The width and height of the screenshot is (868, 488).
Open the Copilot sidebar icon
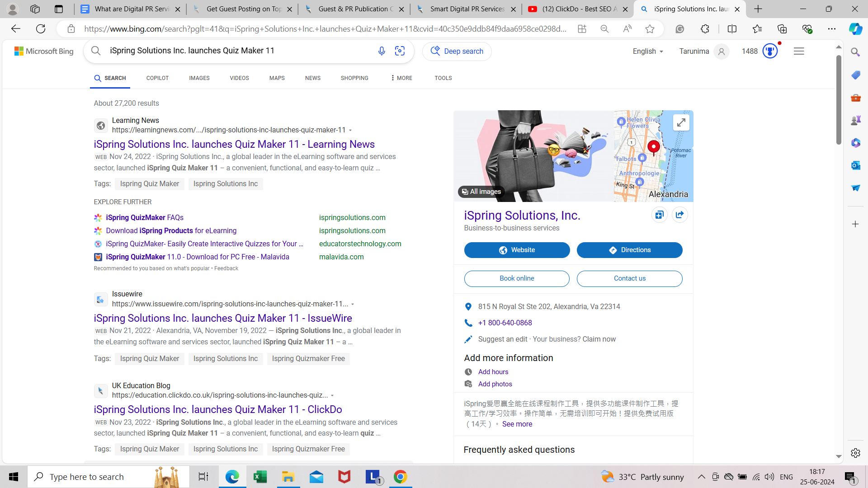pos(855,29)
